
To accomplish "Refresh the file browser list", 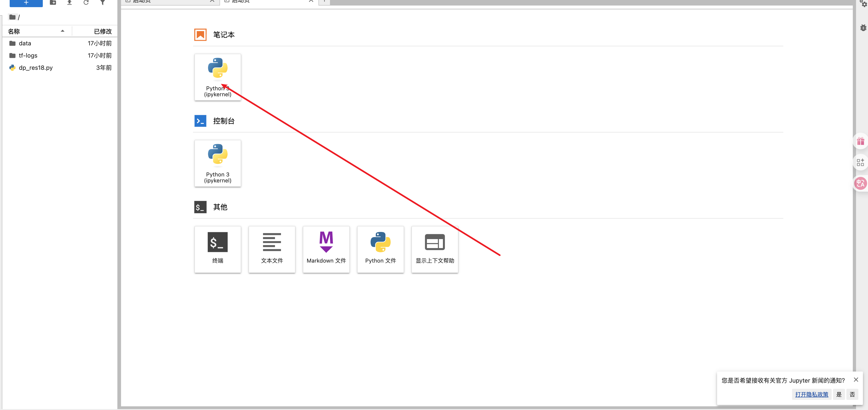I will pyautogui.click(x=86, y=2).
